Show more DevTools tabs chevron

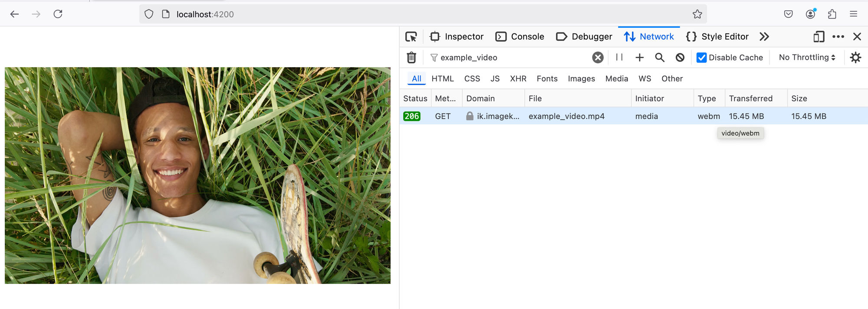pos(764,37)
